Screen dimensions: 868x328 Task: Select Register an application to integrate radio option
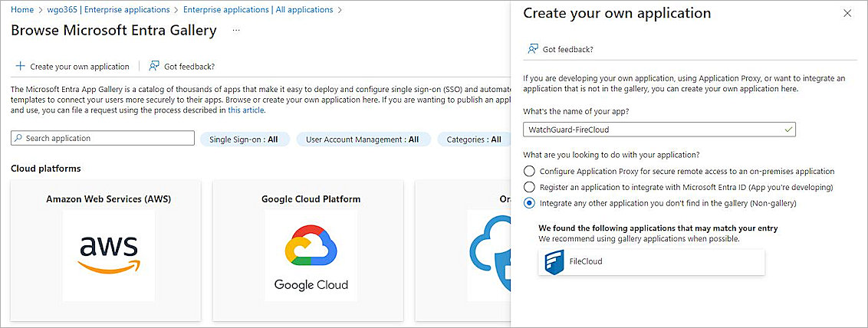(x=530, y=187)
